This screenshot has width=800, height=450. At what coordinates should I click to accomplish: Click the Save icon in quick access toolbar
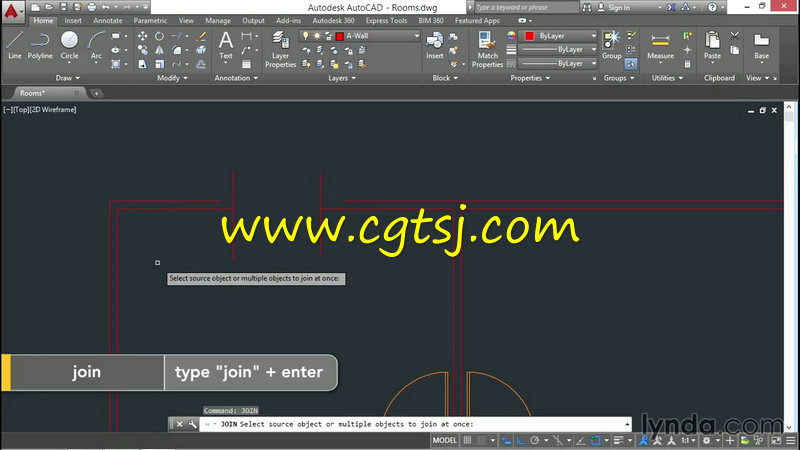(63, 7)
